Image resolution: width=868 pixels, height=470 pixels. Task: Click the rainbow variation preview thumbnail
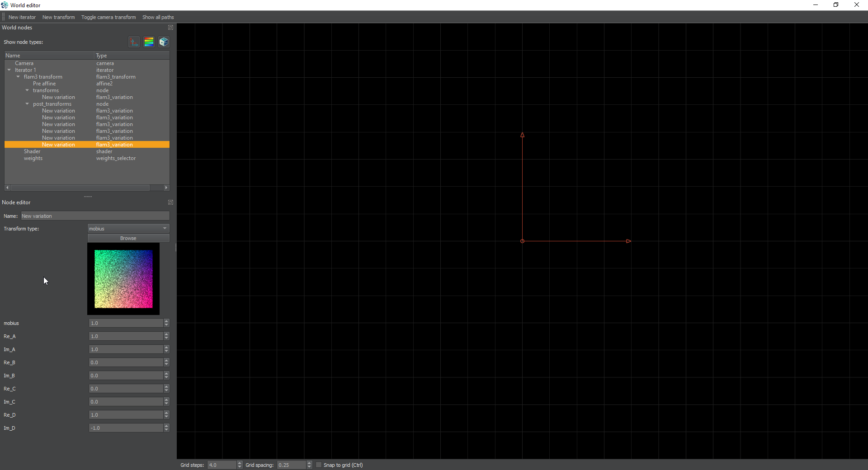pyautogui.click(x=123, y=279)
